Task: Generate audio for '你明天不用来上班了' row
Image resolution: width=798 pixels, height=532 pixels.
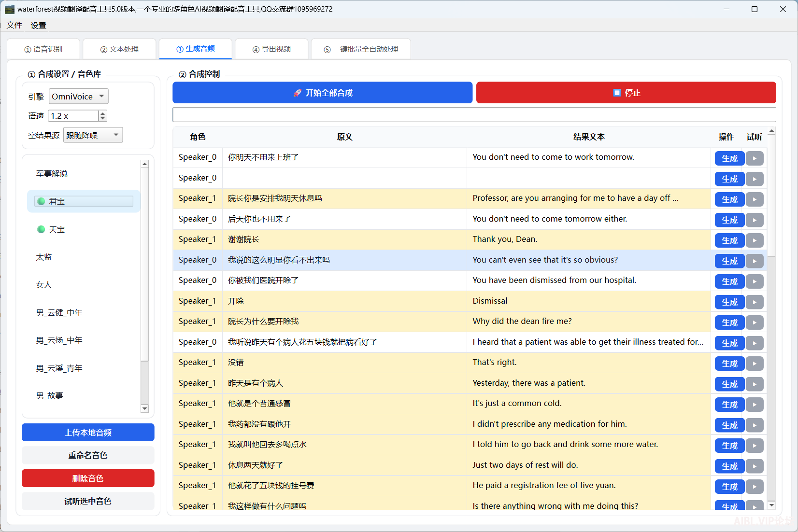Action: (729, 158)
